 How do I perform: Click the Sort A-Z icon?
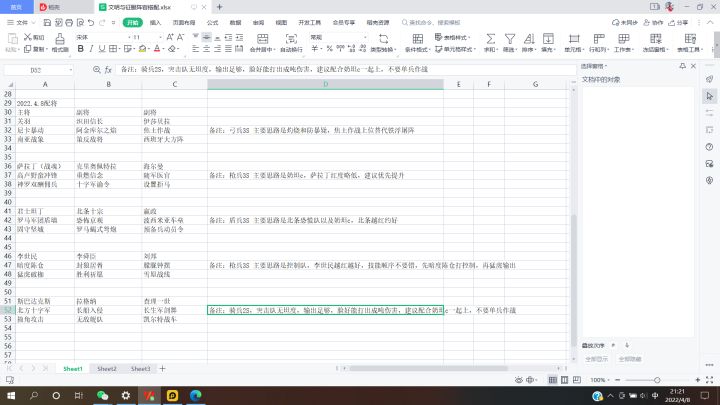click(x=529, y=39)
